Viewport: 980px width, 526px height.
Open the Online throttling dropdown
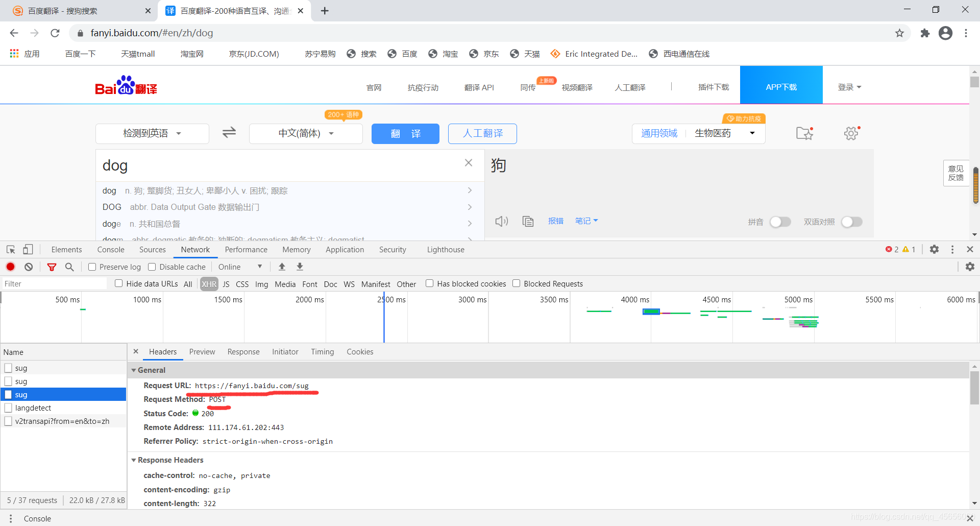tap(240, 267)
